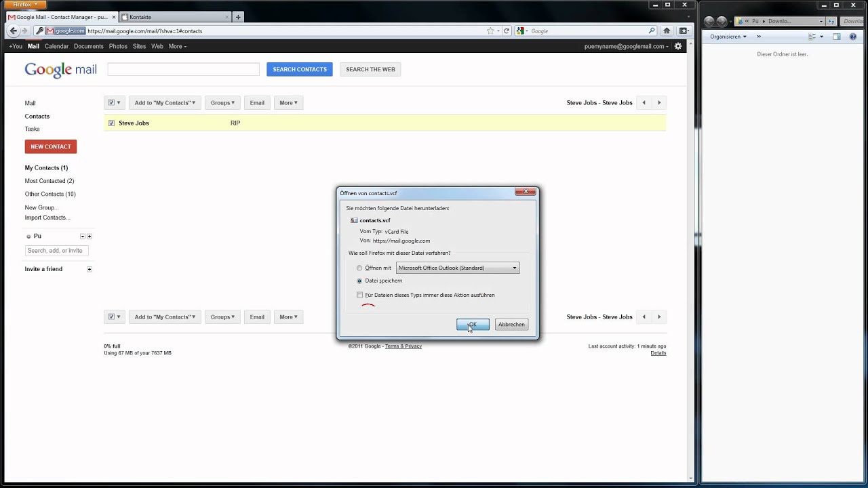Screen dimensions: 868x488
Task: Open the Microsoft Office Outlook application dropdown
Action: 458,268
